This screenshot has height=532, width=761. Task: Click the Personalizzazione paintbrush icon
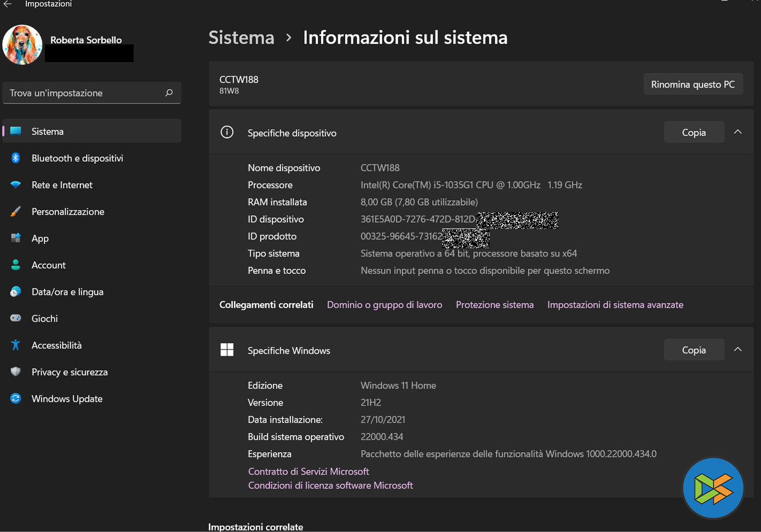16,211
